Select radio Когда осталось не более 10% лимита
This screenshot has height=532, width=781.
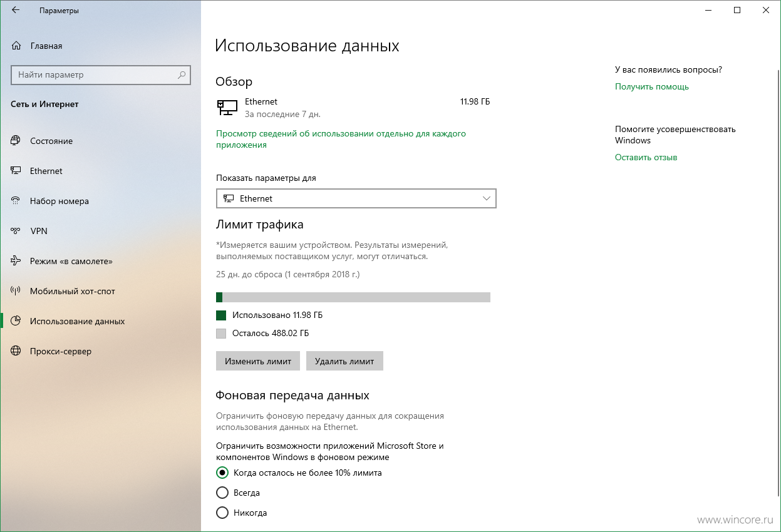222,473
